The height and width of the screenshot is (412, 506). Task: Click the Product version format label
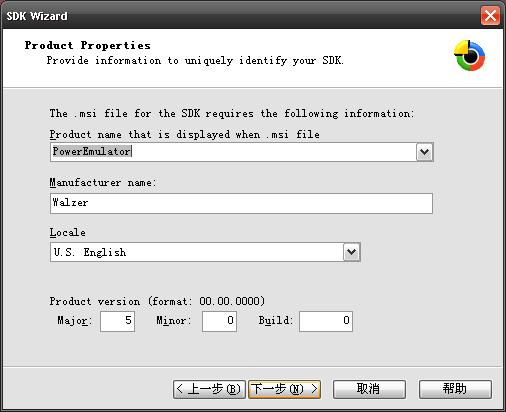point(157,301)
